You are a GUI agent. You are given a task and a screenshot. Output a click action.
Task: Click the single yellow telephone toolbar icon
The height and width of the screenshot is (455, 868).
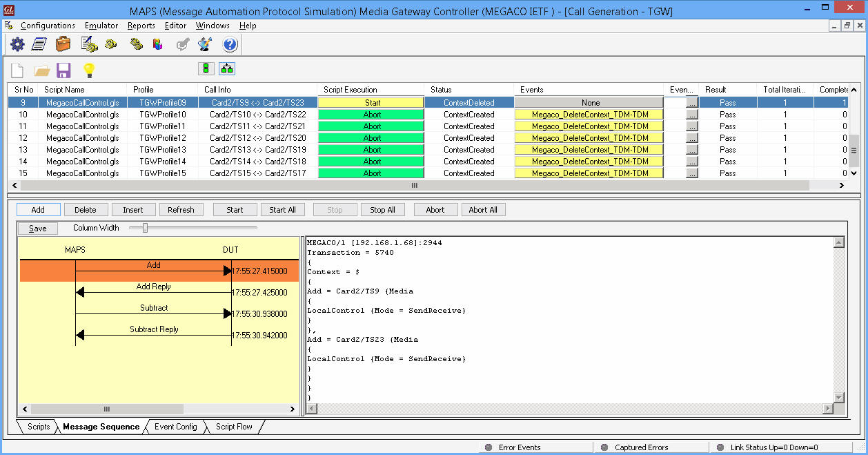tap(111, 44)
